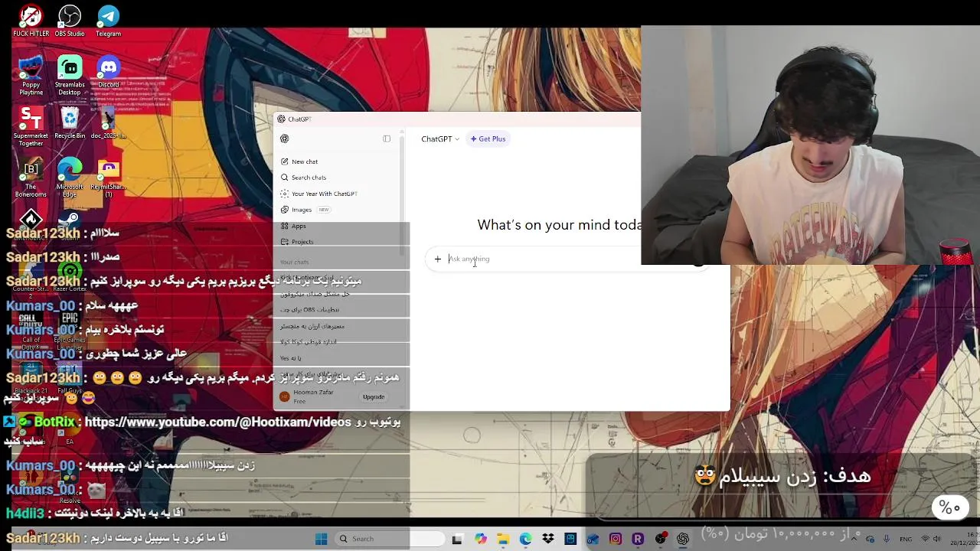Open the Telegram desktop shortcut
This screenshot has width=980, height=551.
coord(108,21)
